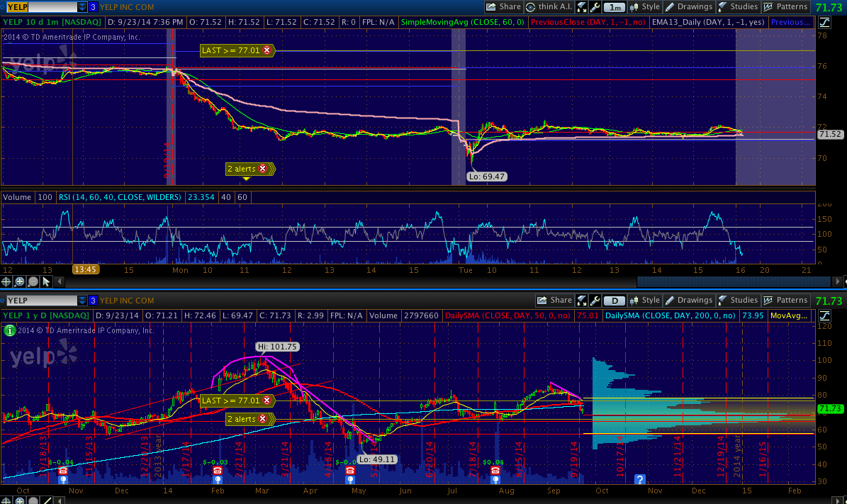Click the Share button in top chart toolbar
847x504 pixels.
point(503,7)
